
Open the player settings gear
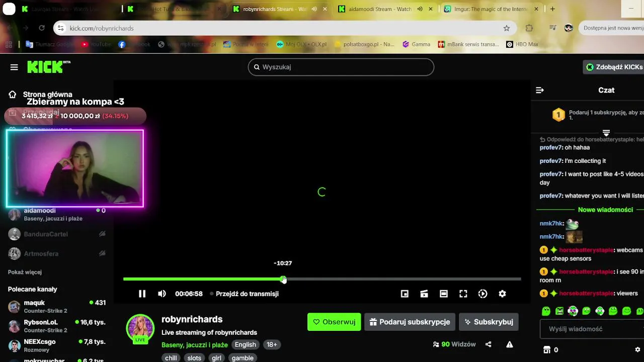point(502,294)
